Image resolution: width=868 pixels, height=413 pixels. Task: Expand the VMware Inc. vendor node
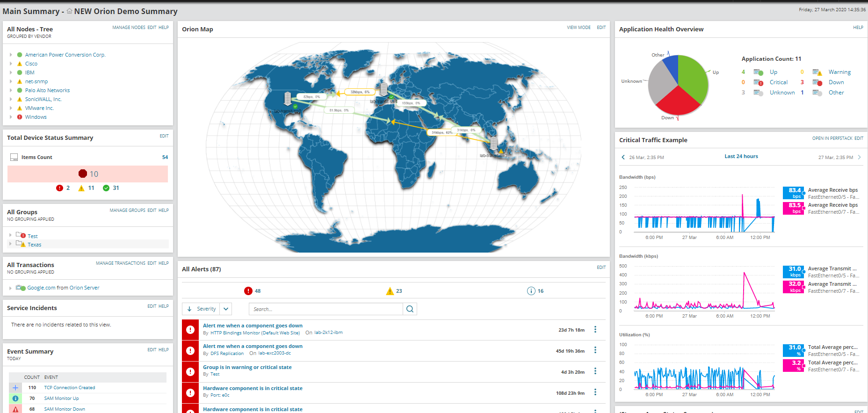tap(11, 108)
